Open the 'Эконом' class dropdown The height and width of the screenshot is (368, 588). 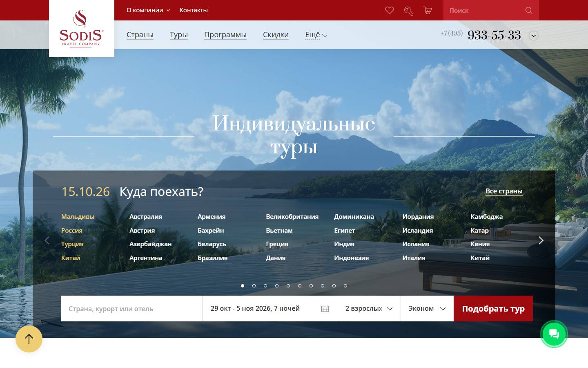point(427,308)
